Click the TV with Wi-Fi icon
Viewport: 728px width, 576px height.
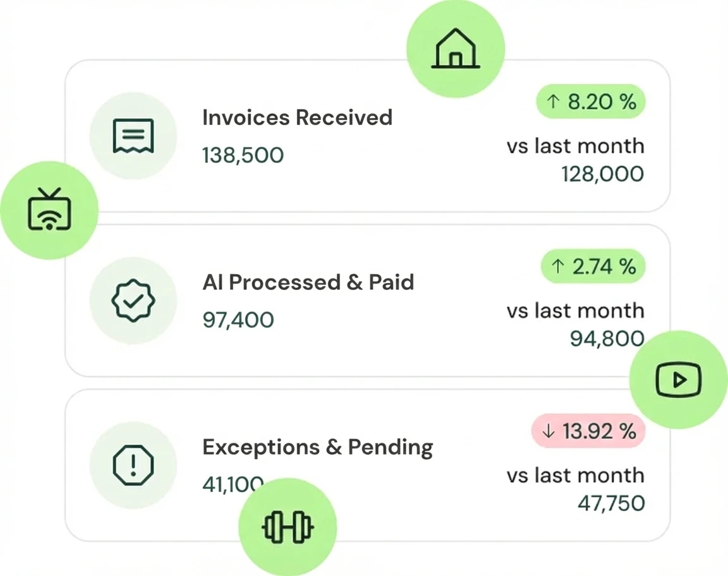(49, 210)
